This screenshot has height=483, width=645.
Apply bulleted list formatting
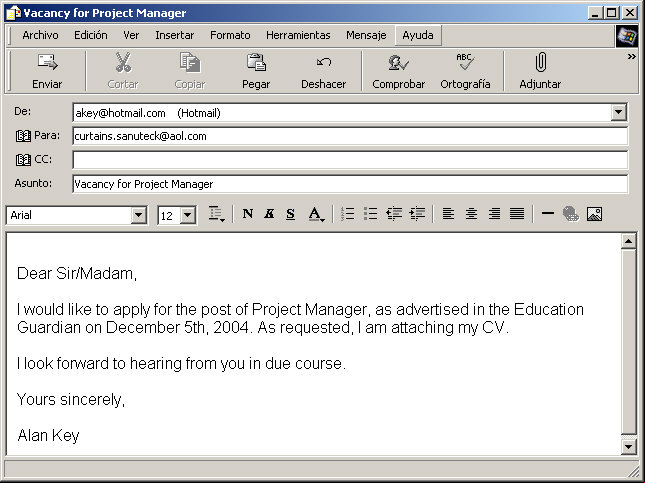click(x=370, y=214)
